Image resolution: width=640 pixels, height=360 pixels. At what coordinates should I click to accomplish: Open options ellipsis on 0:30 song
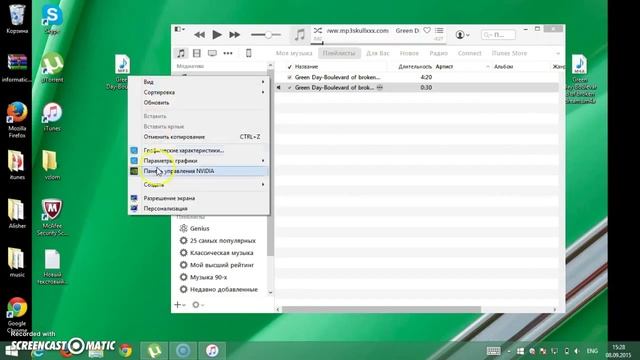coord(380,87)
